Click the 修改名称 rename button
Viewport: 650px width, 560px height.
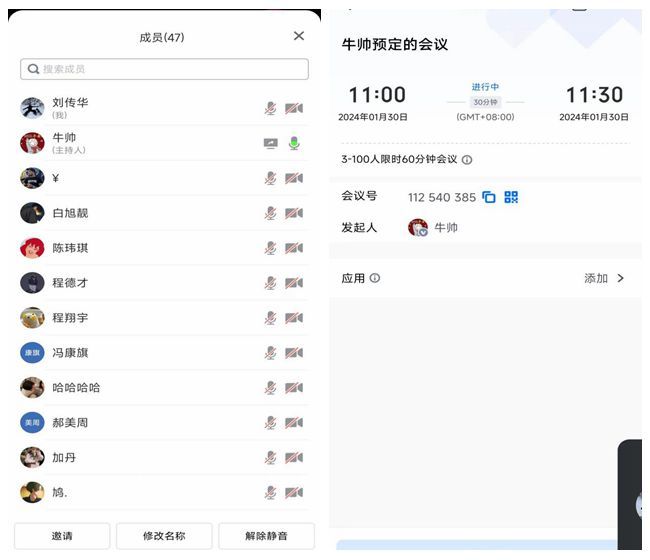click(164, 536)
